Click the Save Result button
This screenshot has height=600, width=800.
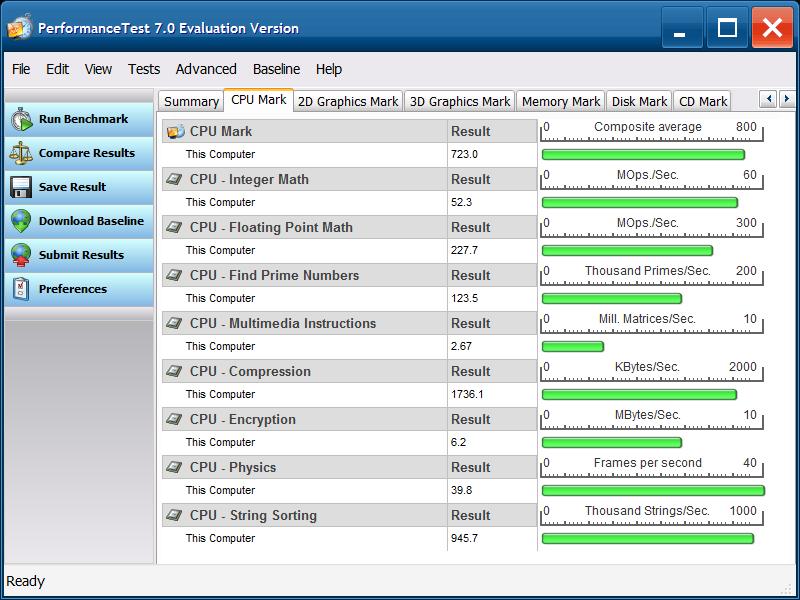[x=79, y=187]
